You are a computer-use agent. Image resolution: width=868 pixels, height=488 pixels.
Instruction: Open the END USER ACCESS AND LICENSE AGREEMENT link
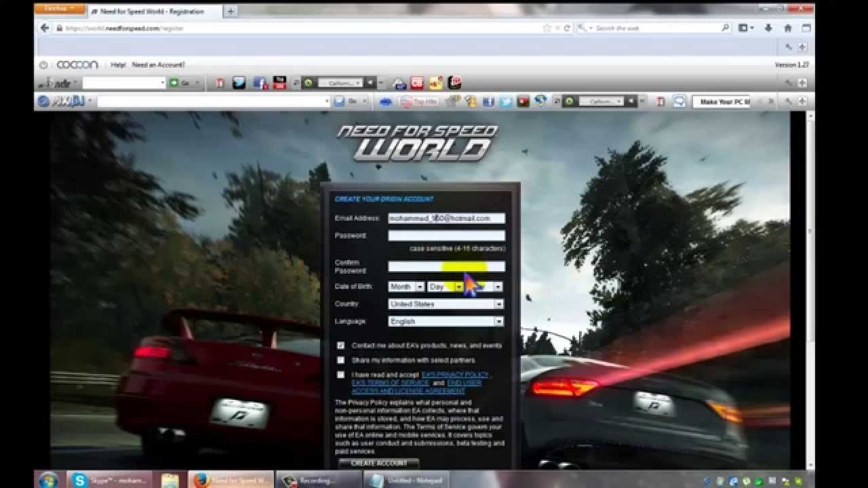point(416,387)
